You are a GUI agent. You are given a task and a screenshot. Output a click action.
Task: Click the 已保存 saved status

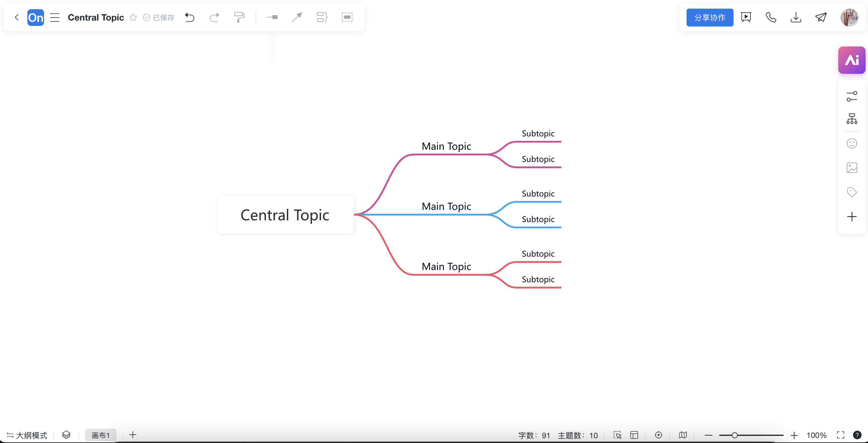tap(159, 18)
